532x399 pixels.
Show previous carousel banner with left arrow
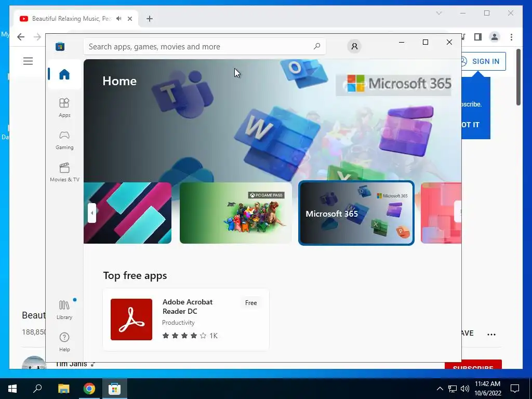click(92, 213)
